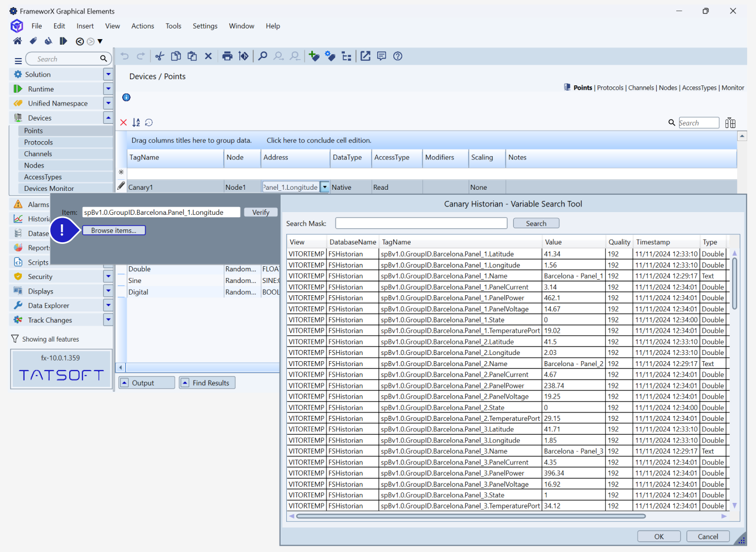
Task: Open the tree hierarchy icon
Action: tap(346, 56)
